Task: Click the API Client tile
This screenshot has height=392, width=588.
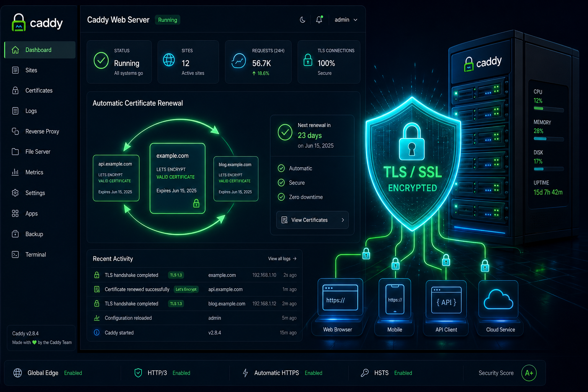Action: pos(446,308)
